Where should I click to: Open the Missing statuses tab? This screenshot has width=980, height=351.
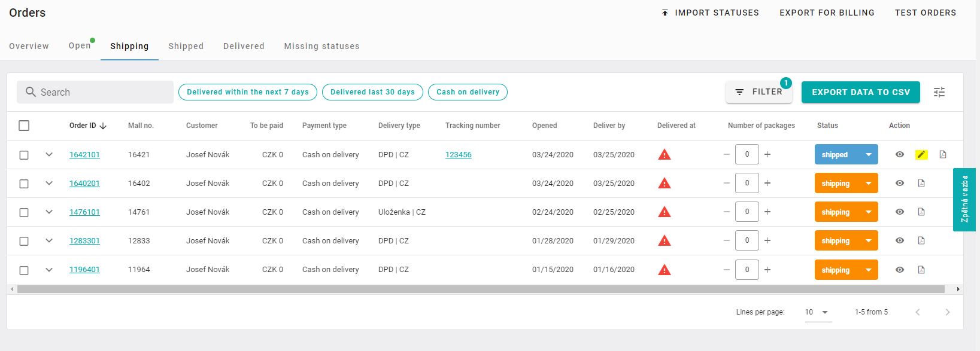click(321, 46)
